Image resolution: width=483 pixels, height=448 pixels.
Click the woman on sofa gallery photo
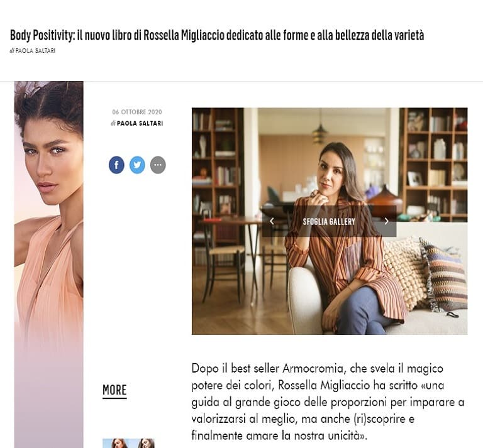[x=330, y=221]
